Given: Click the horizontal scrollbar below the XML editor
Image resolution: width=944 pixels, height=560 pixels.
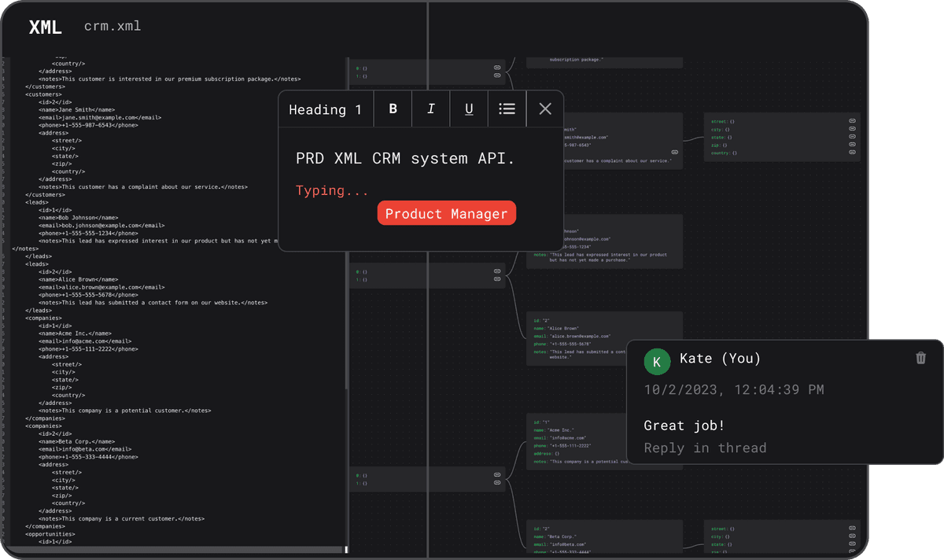Looking at the screenshot, I should pyautogui.click(x=173, y=550).
